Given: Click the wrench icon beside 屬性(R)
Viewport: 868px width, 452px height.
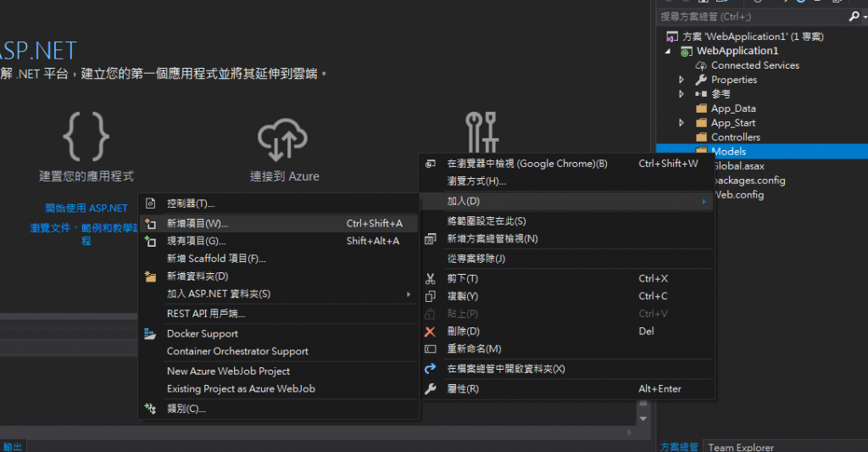Looking at the screenshot, I should pyautogui.click(x=430, y=389).
